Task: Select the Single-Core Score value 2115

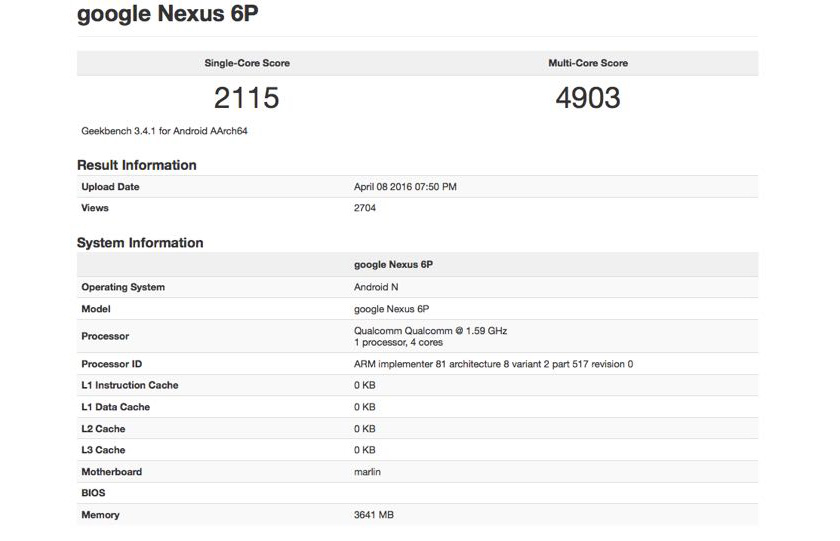Action: (x=246, y=97)
